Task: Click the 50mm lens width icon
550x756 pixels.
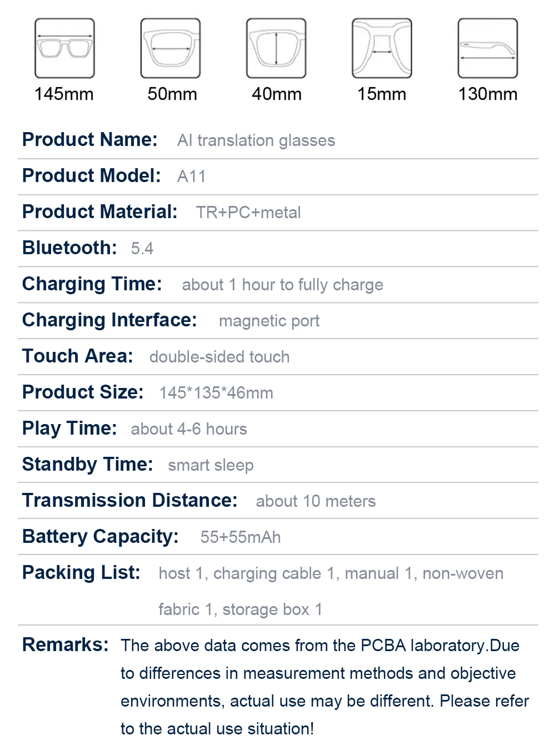Action: click(171, 48)
